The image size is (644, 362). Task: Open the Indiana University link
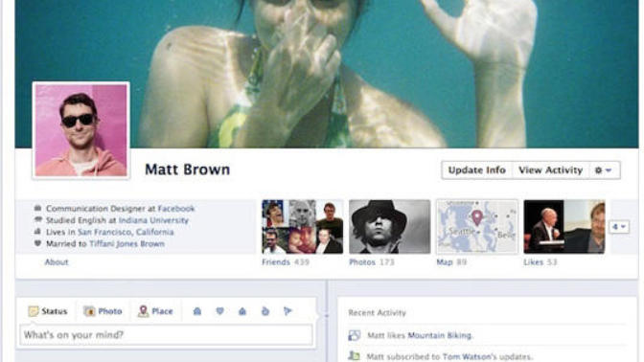pos(153,220)
